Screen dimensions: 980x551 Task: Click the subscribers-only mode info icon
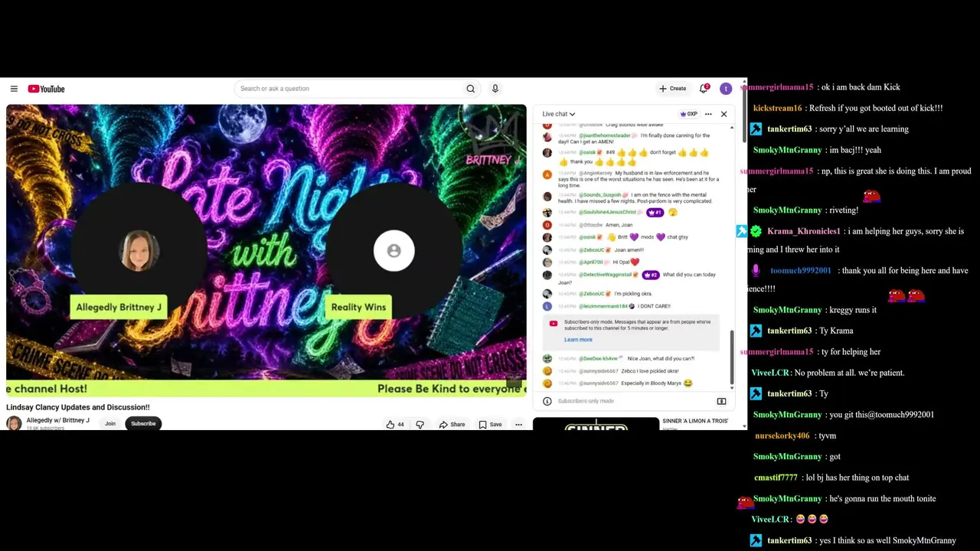547,401
